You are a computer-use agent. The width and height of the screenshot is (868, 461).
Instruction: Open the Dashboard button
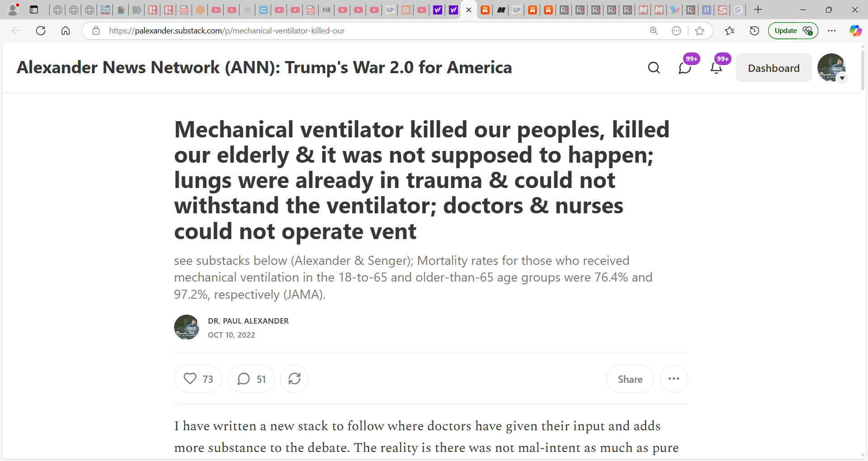coord(774,68)
